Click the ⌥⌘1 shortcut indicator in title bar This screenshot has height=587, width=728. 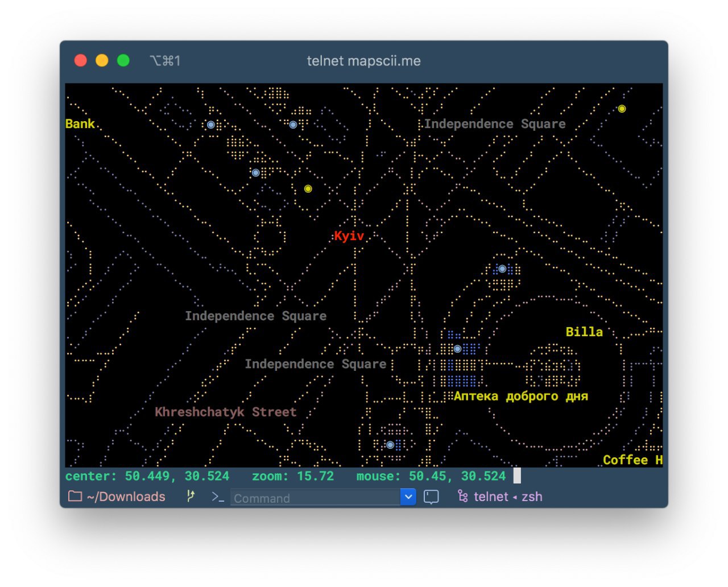[x=165, y=61]
